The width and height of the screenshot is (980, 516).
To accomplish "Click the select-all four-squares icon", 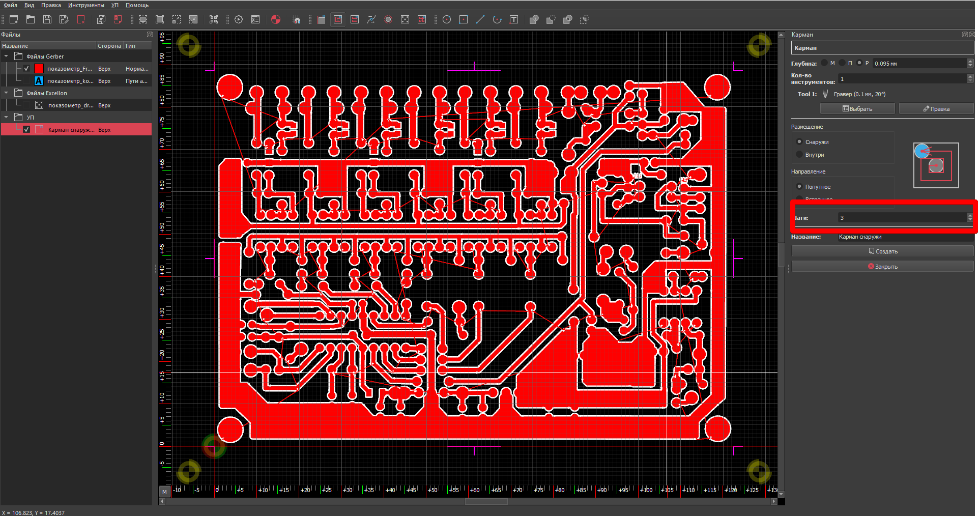I will (x=214, y=19).
